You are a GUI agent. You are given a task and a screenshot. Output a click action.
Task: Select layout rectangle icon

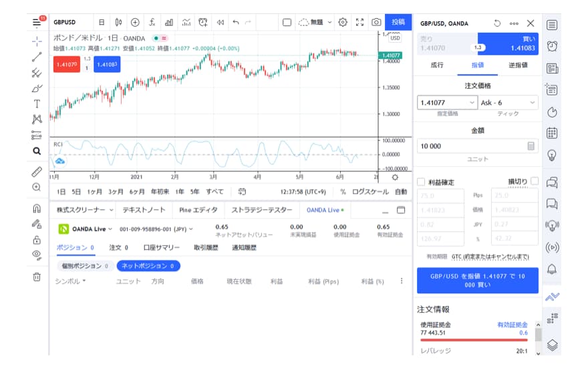click(287, 23)
